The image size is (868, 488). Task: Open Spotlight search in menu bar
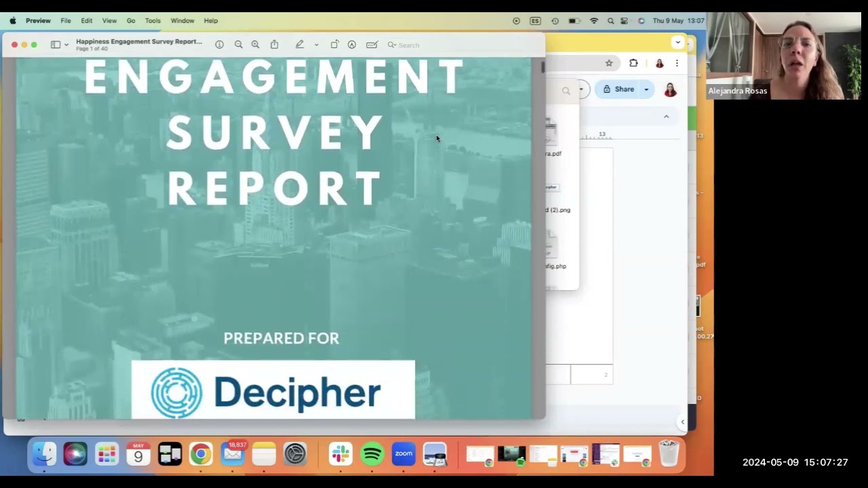610,21
